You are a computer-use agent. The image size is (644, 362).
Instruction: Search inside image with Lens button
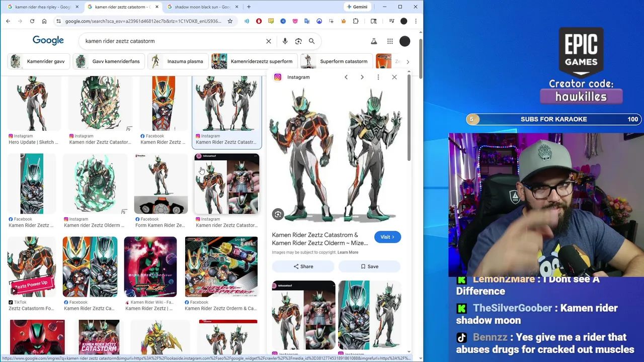click(278, 215)
